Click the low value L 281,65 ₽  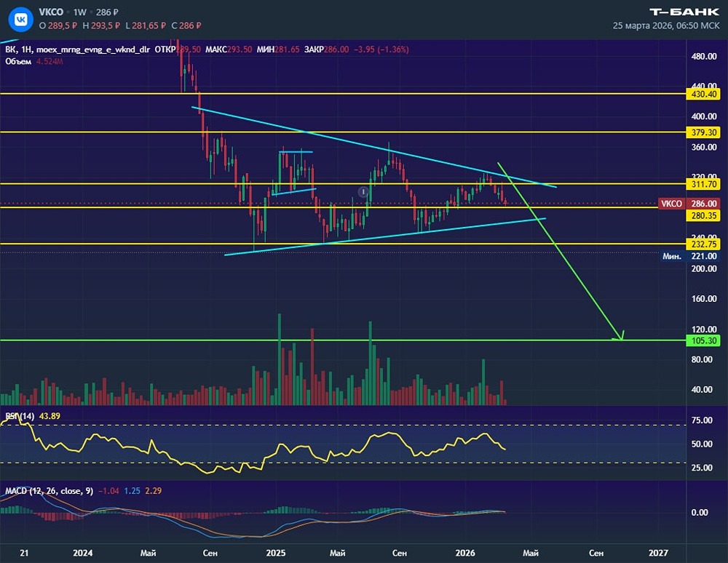[x=146, y=26]
